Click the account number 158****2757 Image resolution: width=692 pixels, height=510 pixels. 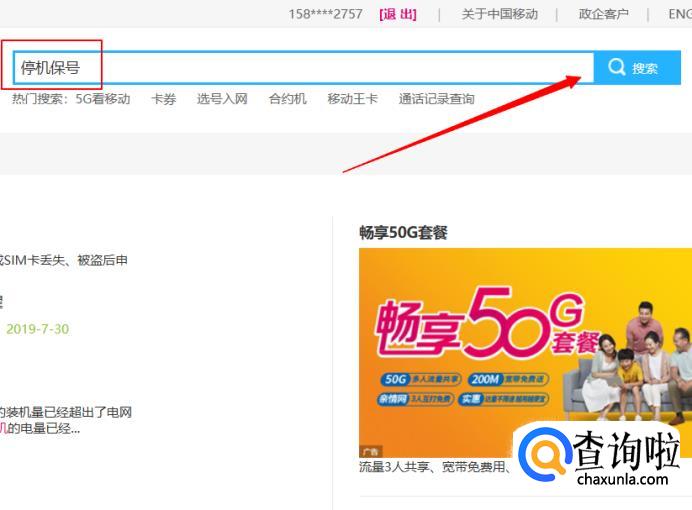point(325,14)
